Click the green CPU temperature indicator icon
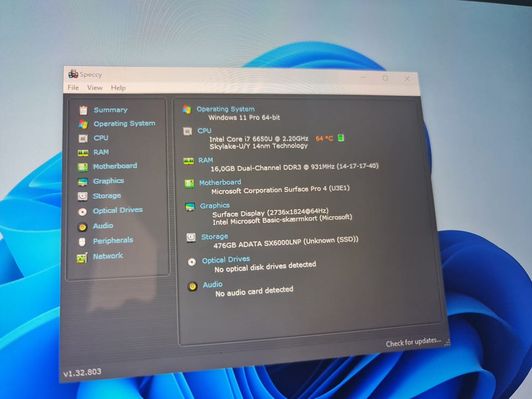This screenshot has height=399, width=532. pyautogui.click(x=341, y=138)
